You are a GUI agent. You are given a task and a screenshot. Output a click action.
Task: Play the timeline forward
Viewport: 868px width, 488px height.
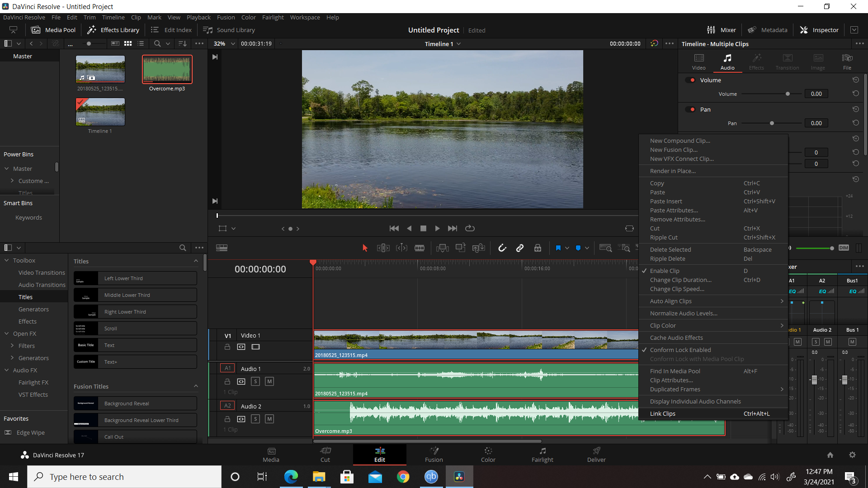click(437, 229)
